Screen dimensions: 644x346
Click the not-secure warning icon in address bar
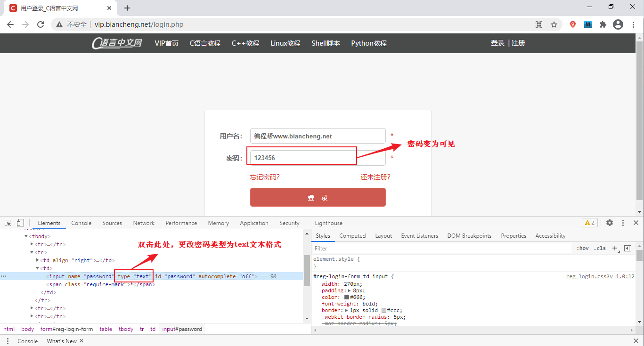click(x=59, y=24)
